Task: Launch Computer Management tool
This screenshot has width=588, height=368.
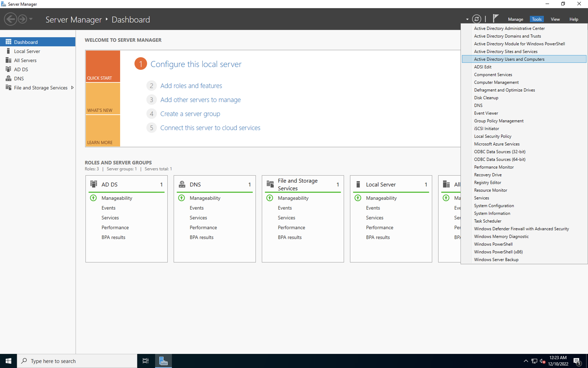Action: (524, 82)
